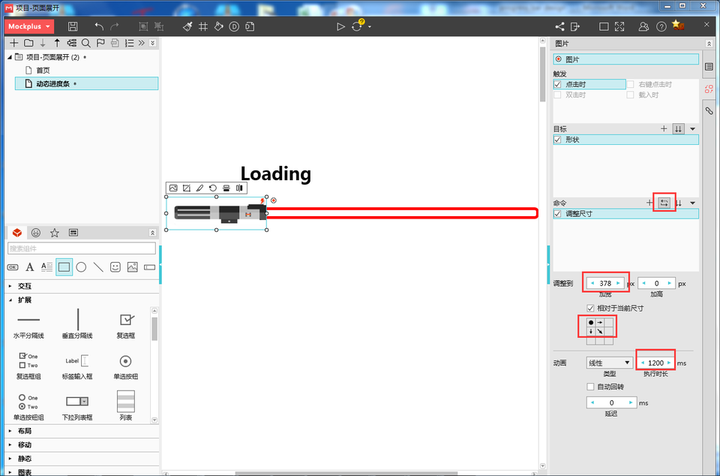The height and width of the screenshot is (476, 720).
Task: Click the flag icon in page toolbar
Action: [x=101, y=43]
